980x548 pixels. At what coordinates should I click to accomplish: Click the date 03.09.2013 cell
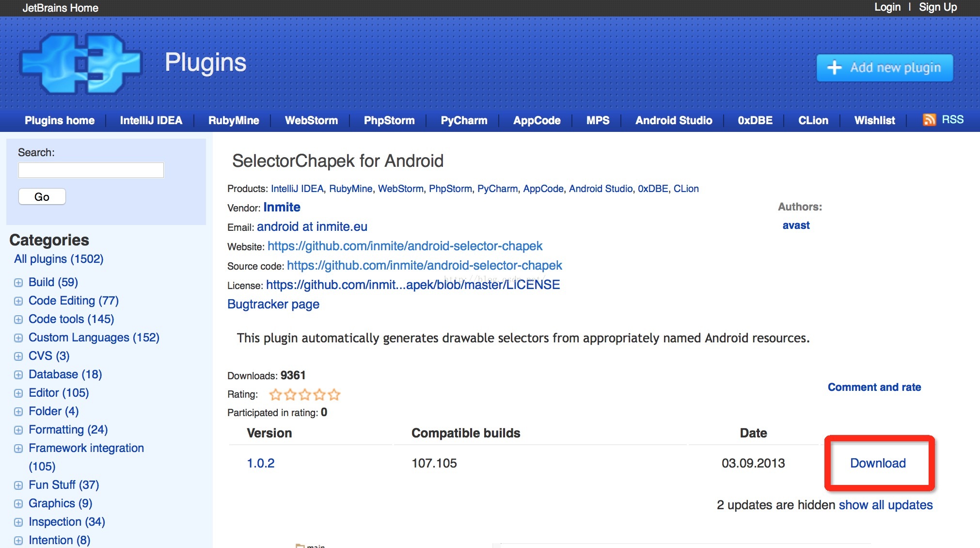[753, 463]
